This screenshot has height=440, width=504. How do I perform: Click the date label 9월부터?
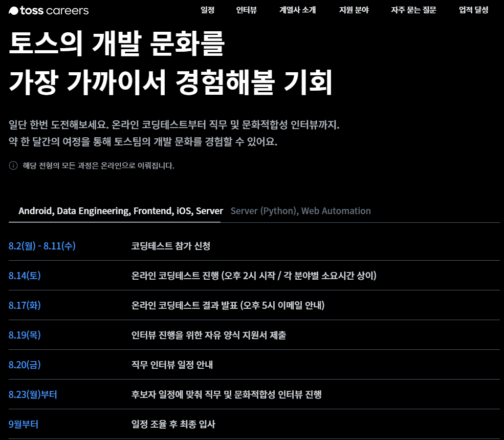coord(24,424)
